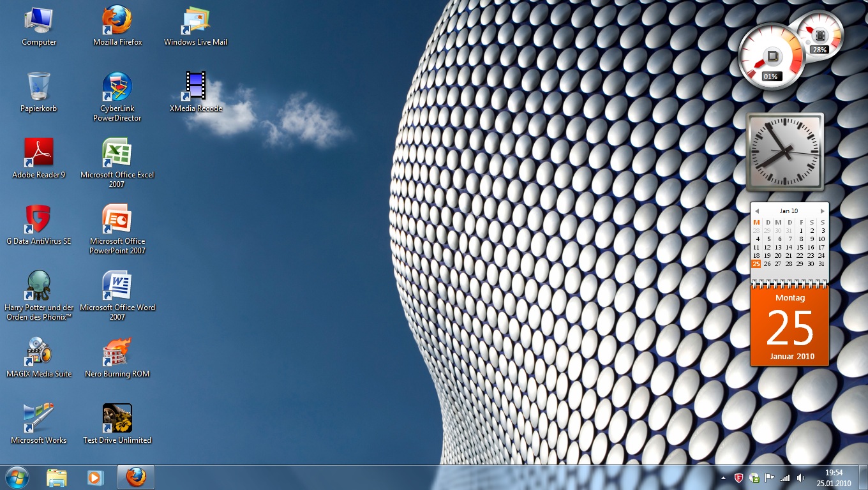Launch Windows Media Player from taskbar
868x490 pixels.
[95, 477]
